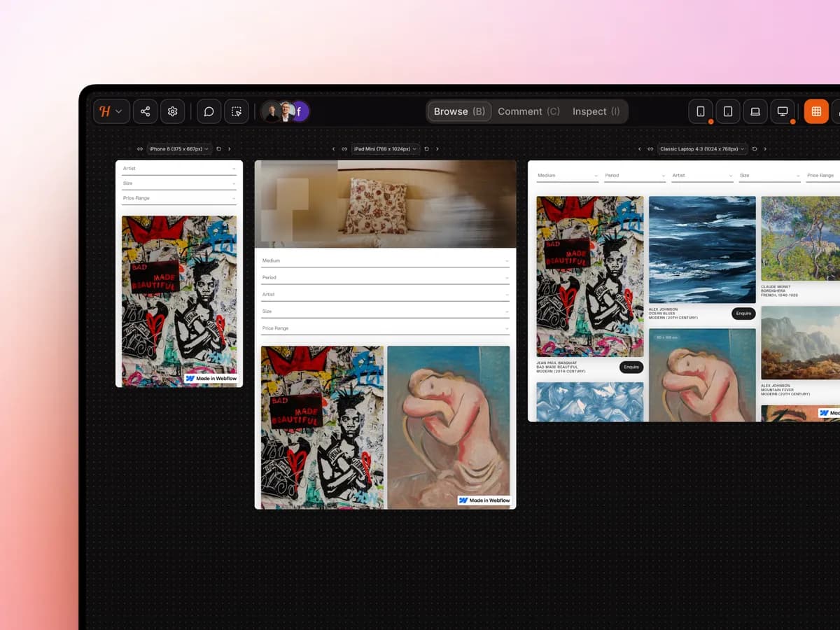The height and width of the screenshot is (630, 840).
Task: Toggle the mobile phone viewport icon
Action: pyautogui.click(x=701, y=111)
